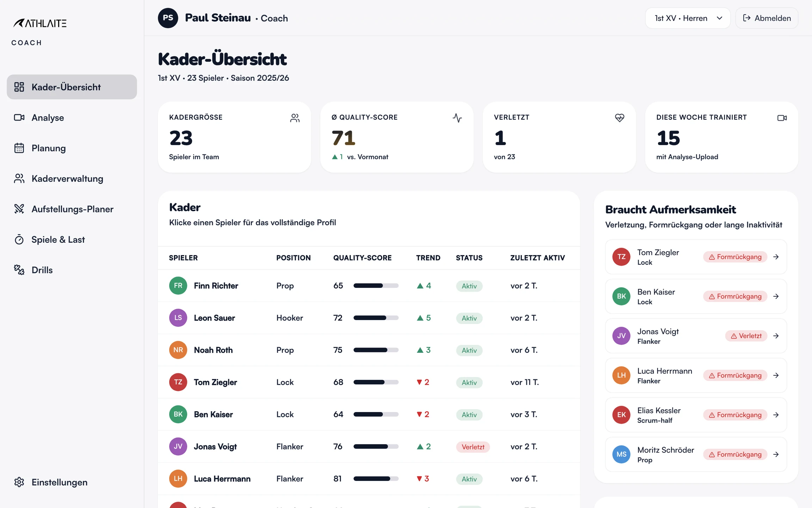Click the NR avatar for Noah Roth
Viewport: 812px width, 508px height.
(178, 350)
